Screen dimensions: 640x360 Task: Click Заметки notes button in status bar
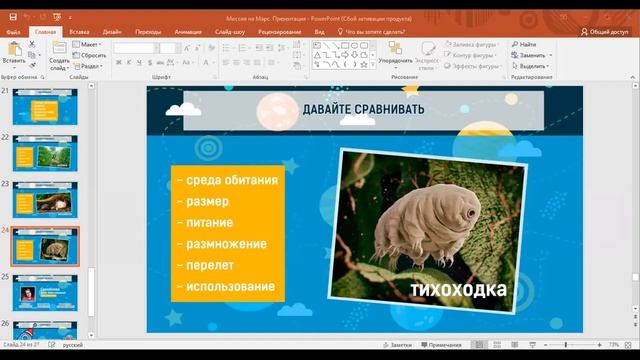pos(397,345)
